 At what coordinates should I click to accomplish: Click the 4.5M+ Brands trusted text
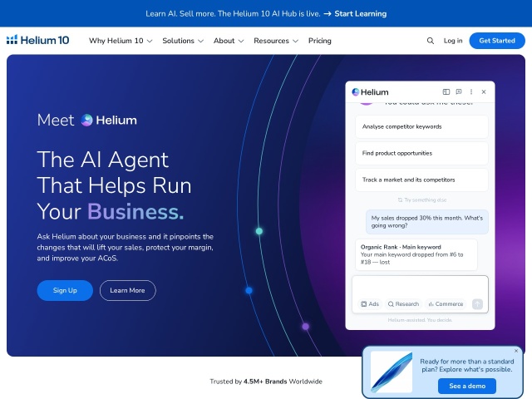[265, 382]
